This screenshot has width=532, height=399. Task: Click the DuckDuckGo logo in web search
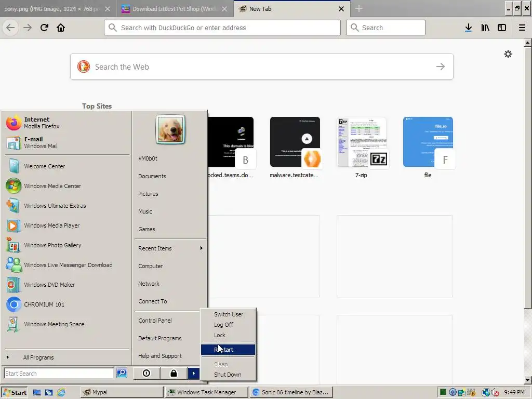[x=84, y=66]
